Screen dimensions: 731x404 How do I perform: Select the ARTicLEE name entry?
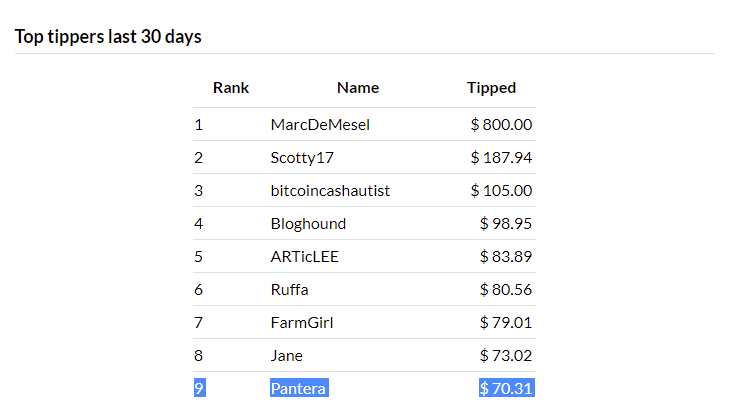tap(304, 257)
